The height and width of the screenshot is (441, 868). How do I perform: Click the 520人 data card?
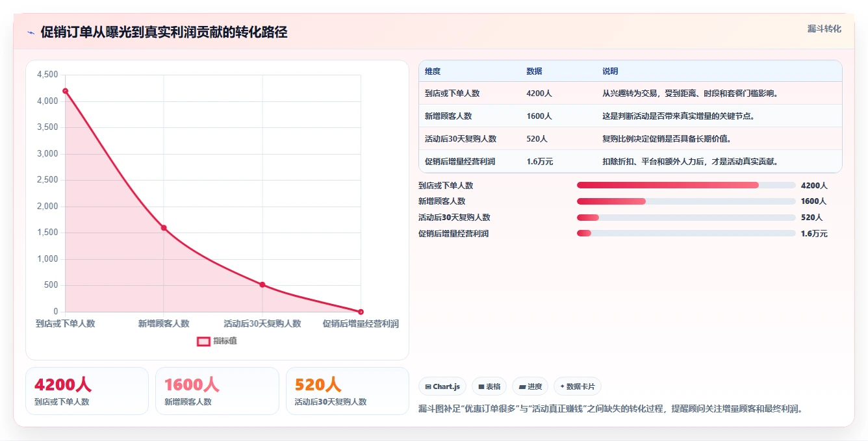click(x=348, y=391)
